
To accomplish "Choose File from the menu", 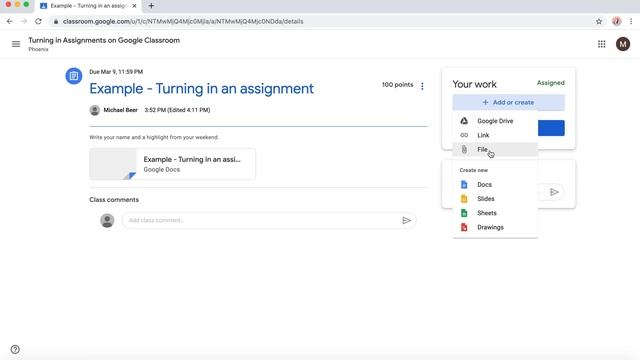I will [x=495, y=149].
